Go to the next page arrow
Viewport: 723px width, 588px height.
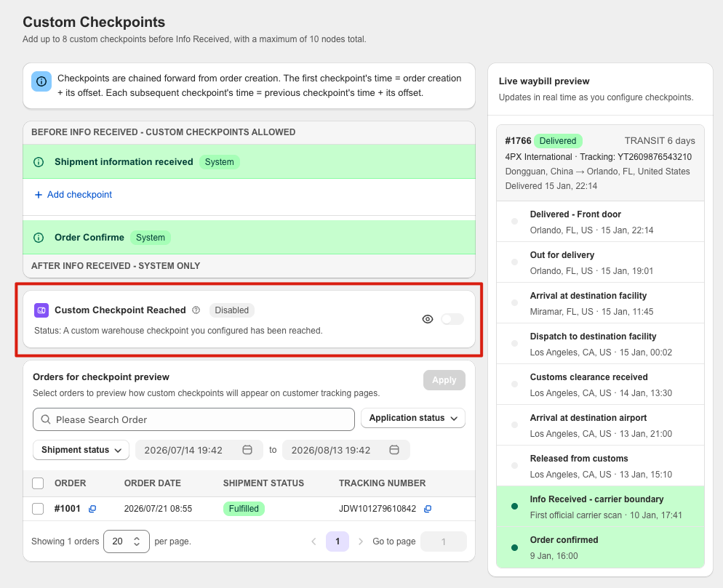361,541
